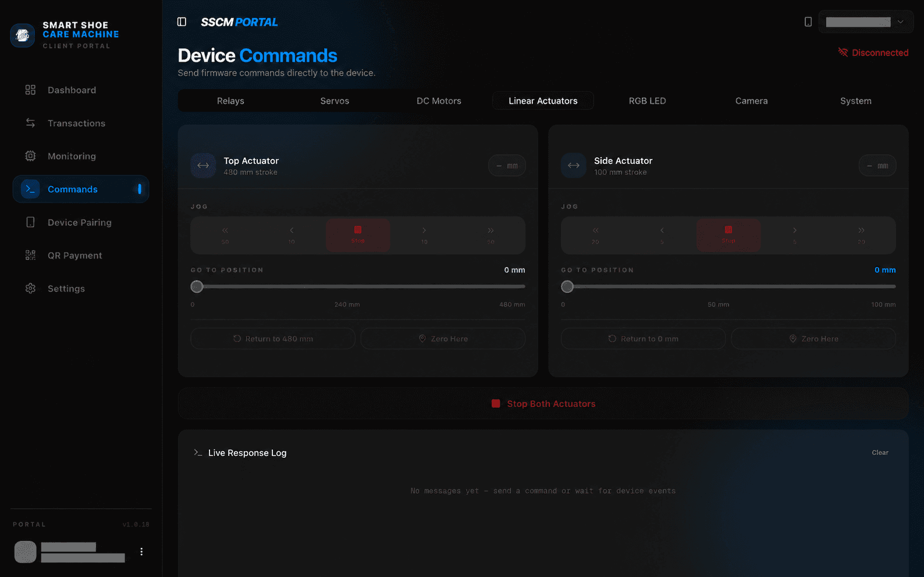Stop the Side Actuator jog
This screenshot has width=924, height=577.
point(728,235)
